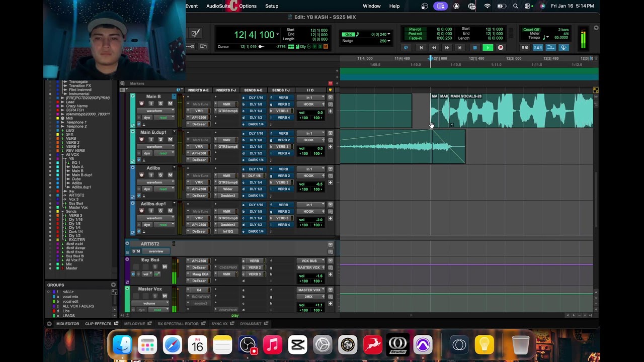Mute the Main B track
The height and width of the screenshot is (362, 644).
(170, 104)
